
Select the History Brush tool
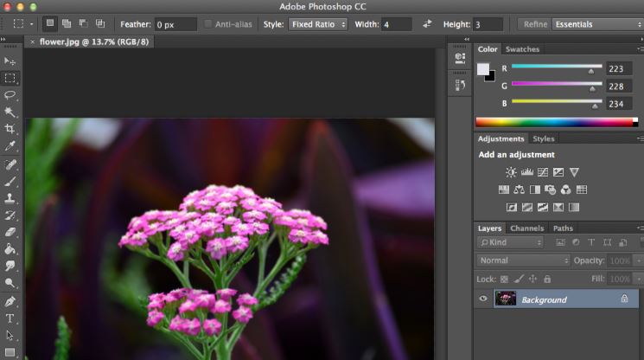click(10, 215)
